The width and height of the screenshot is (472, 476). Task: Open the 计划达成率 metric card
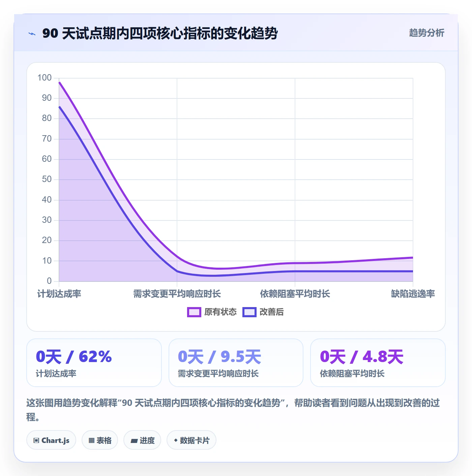point(94,363)
